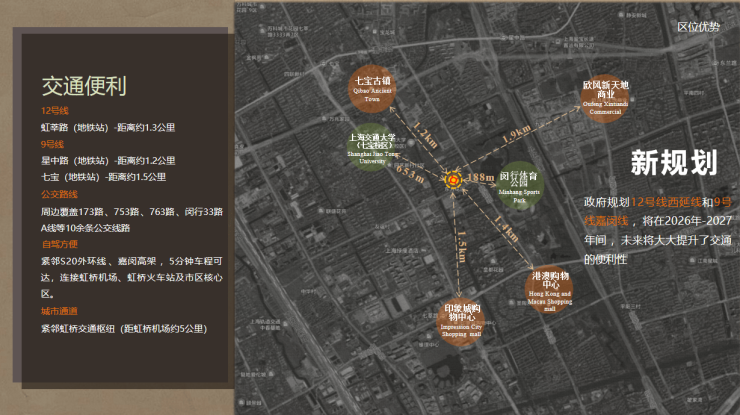Screen dimensions: 740x415
Task: Select the 城市通道 heading
Action: coord(58,310)
